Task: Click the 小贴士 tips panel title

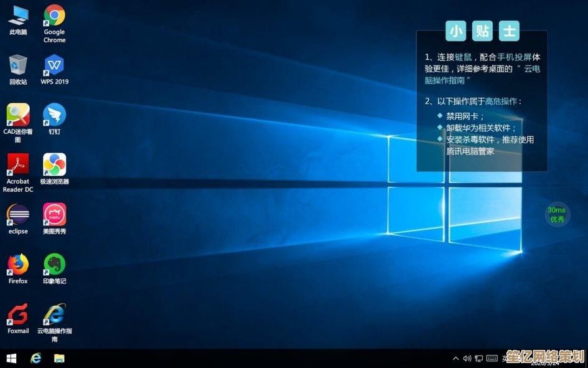Action: pyautogui.click(x=482, y=31)
